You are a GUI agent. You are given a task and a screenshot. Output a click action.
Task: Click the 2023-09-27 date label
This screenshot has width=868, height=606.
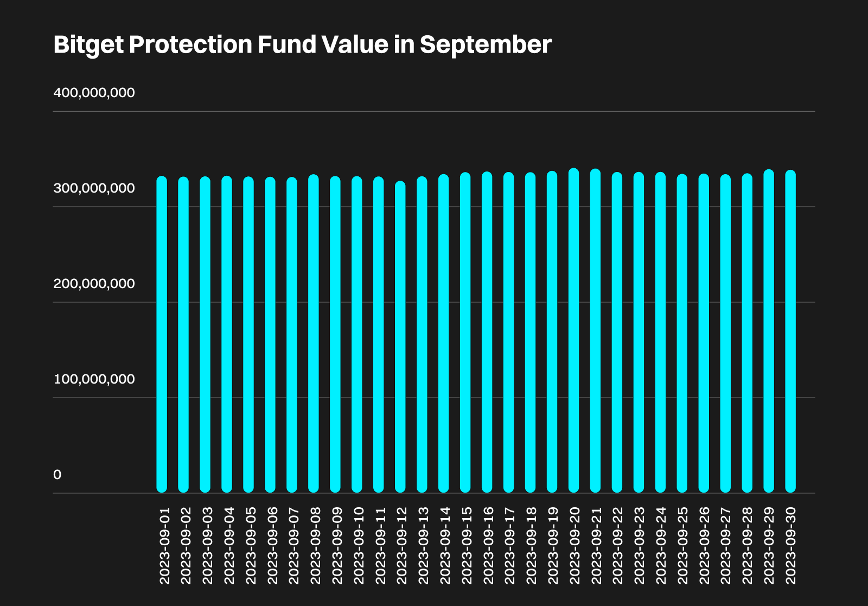tap(726, 546)
